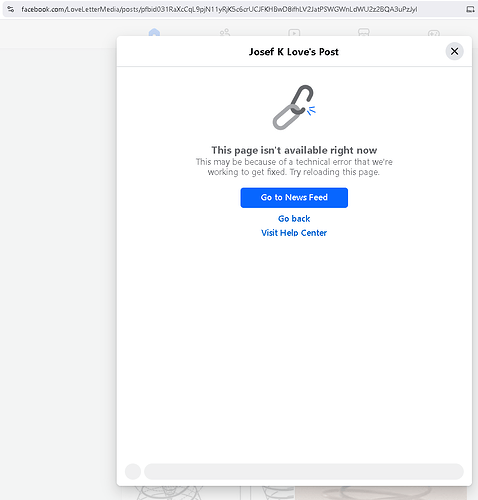Open the Marketplace icon in top navigation
The width and height of the screenshot is (478, 500).
tap(364, 32)
